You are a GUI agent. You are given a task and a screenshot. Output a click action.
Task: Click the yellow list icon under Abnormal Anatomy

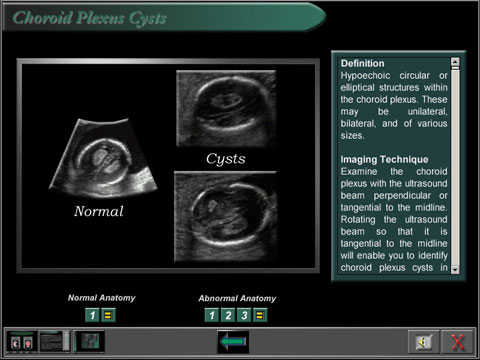260,315
